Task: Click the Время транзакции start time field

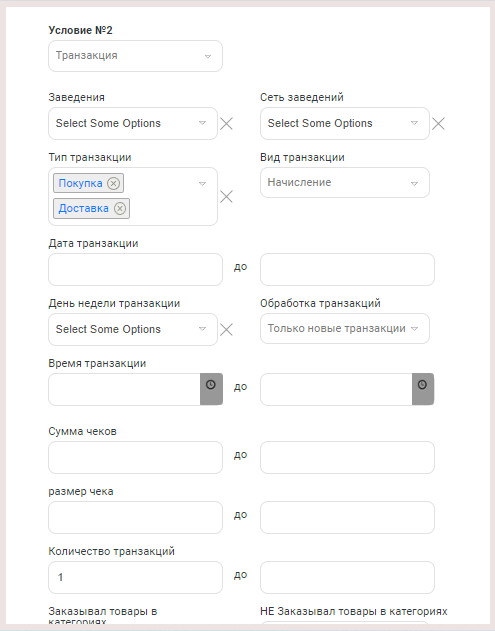Action: (124, 390)
